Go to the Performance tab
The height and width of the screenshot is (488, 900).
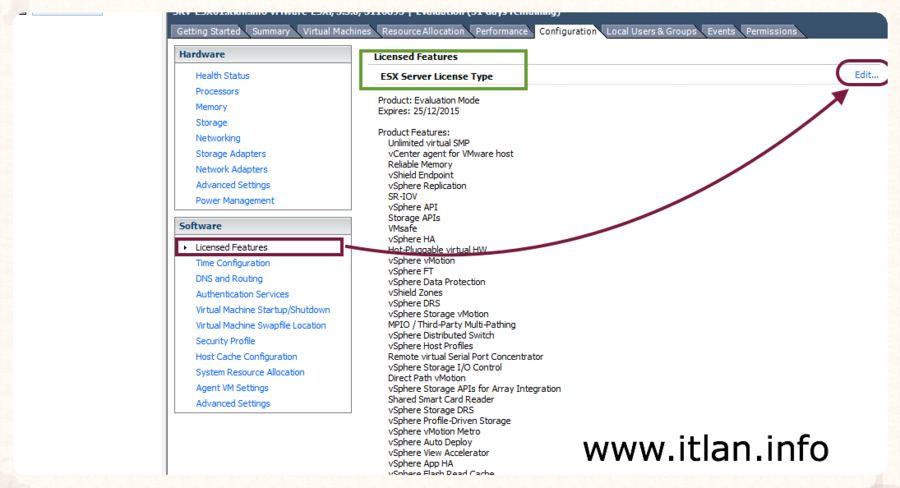(501, 31)
